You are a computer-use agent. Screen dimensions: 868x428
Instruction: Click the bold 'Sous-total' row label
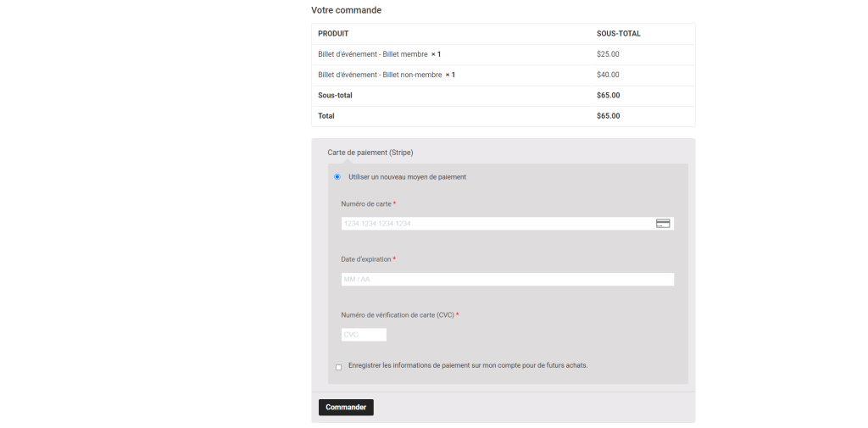[335, 96]
